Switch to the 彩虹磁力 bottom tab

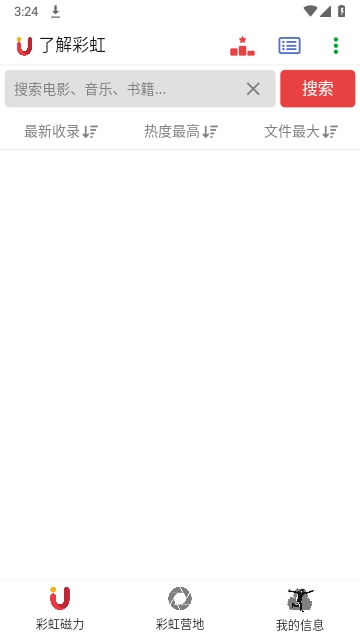[60, 609]
